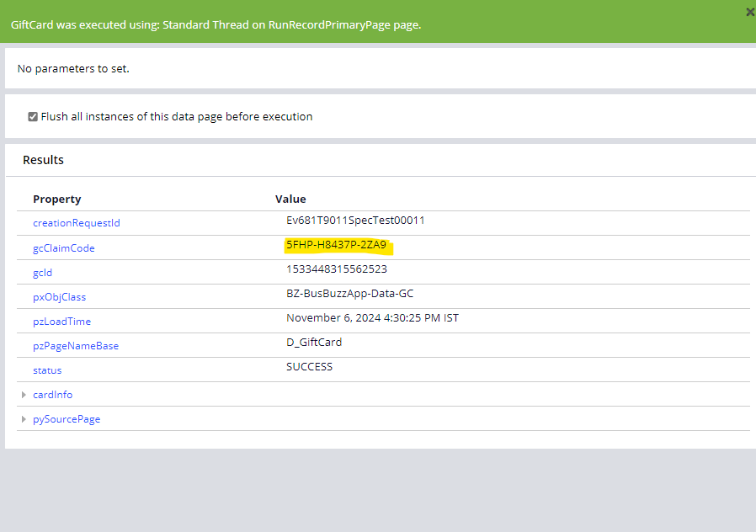Screen dimensions: 756x532
Task: Click the pzLoadTime property link
Action: point(61,321)
